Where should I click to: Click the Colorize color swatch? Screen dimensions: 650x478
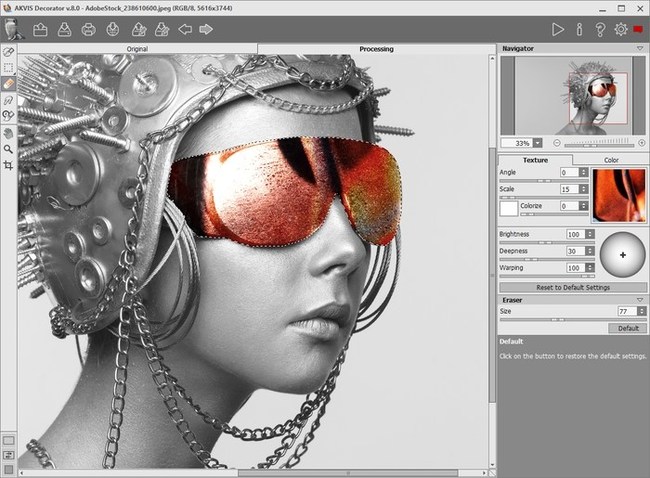coord(509,209)
